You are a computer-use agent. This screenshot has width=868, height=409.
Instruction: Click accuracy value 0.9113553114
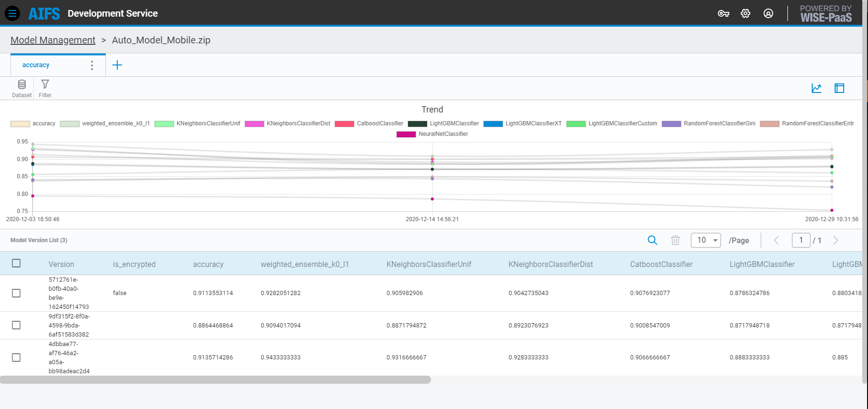coord(213,293)
